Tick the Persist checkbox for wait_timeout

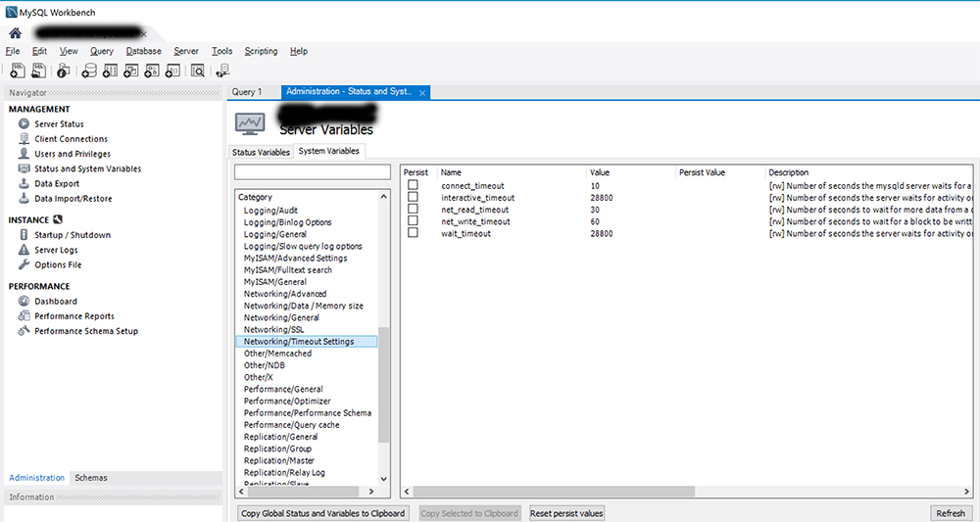413,232
